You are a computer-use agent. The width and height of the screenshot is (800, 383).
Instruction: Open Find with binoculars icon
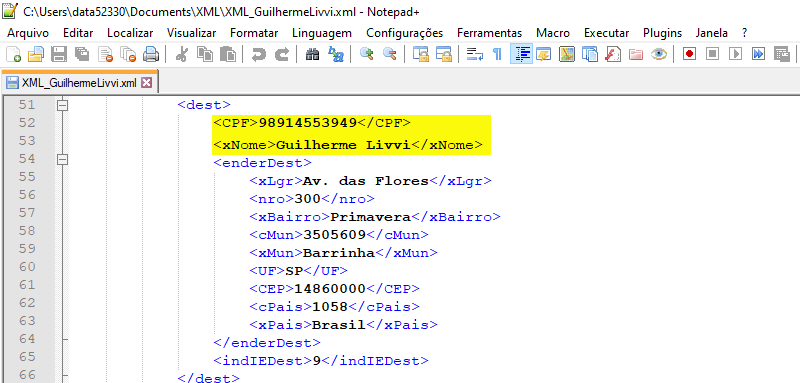click(x=312, y=54)
